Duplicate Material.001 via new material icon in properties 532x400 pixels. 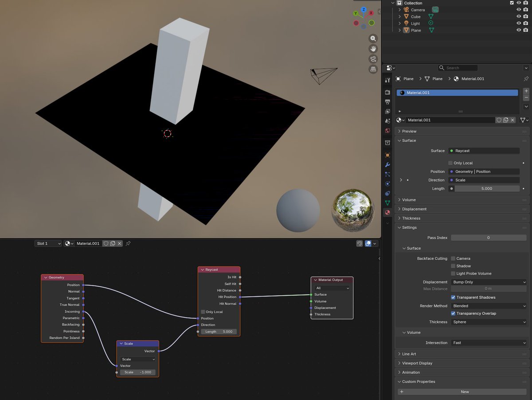coord(506,120)
